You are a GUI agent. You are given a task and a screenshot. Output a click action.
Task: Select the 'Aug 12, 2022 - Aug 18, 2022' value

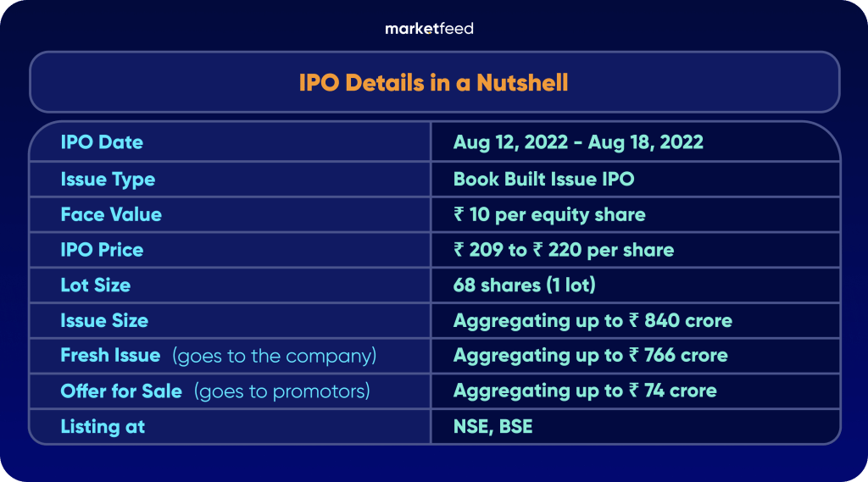(578, 142)
